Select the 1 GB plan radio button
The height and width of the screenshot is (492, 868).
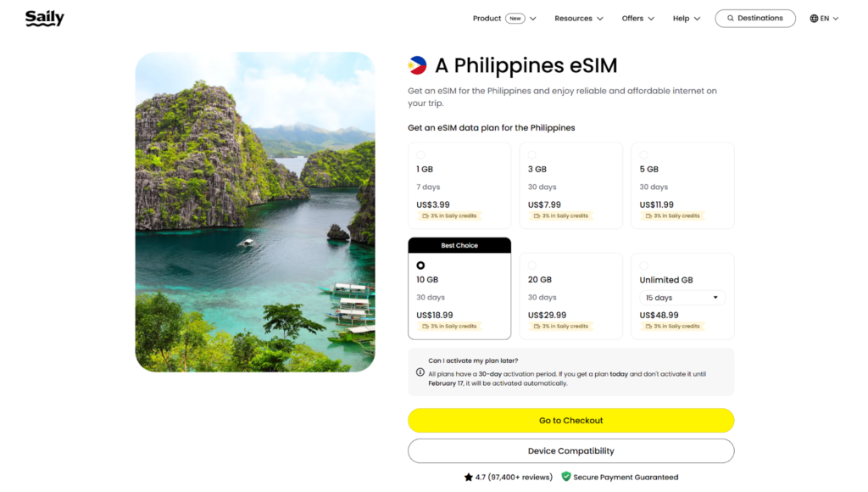(419, 154)
